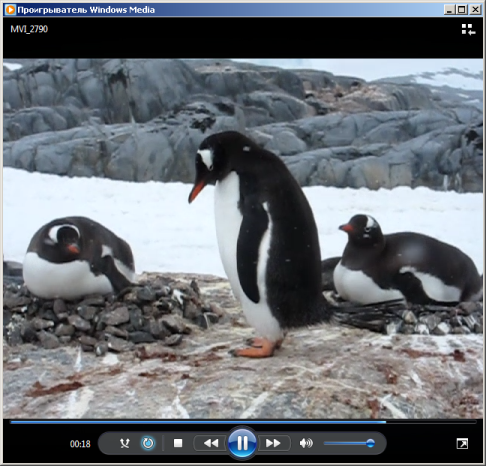The width and height of the screenshot is (486, 466).
Task: Click the volume slider handle
Action: pos(370,443)
